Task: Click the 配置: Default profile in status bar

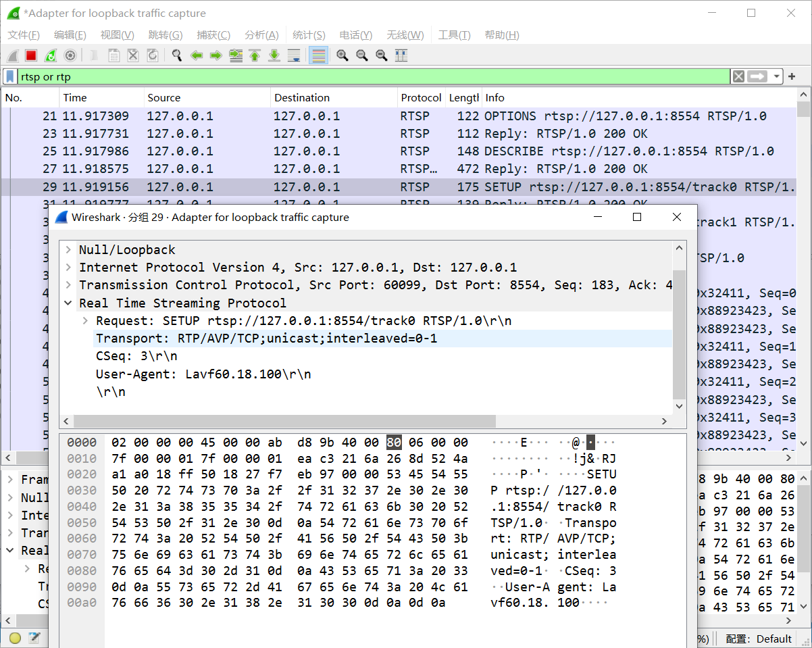Action: 759,639
